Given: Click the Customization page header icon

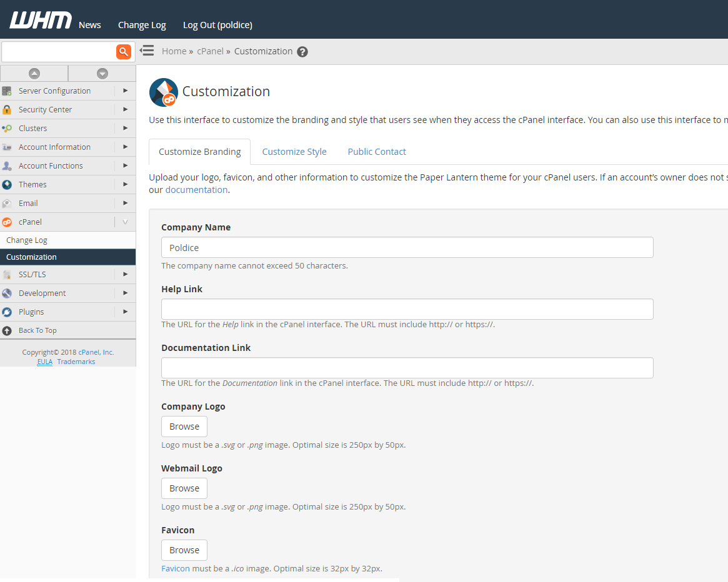Looking at the screenshot, I should point(164,92).
